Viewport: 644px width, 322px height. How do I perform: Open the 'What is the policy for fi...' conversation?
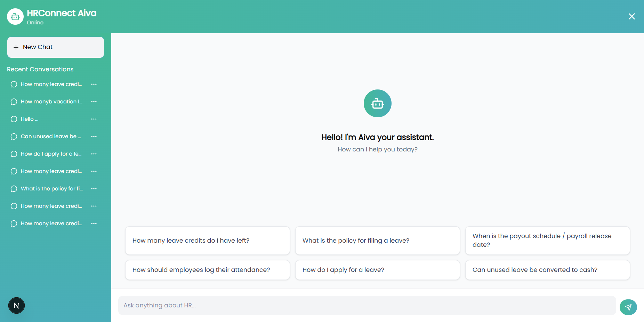pyautogui.click(x=51, y=189)
